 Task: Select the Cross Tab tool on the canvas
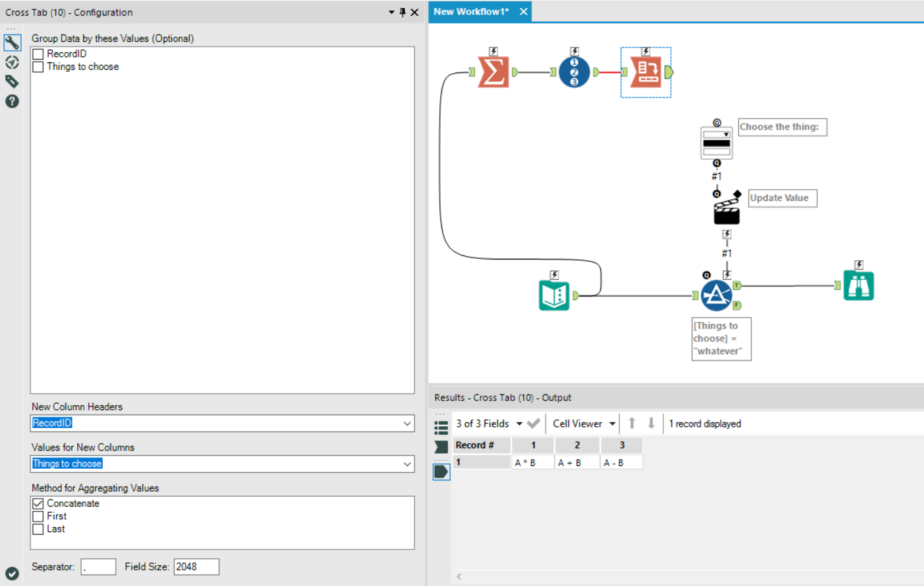click(645, 70)
